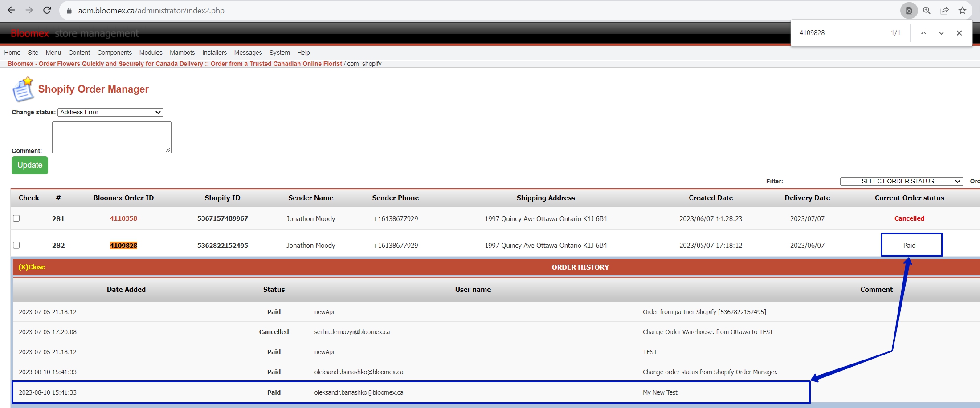This screenshot has height=408, width=980.
Task: Click Shopify ID 5367157489967
Action: (223, 218)
